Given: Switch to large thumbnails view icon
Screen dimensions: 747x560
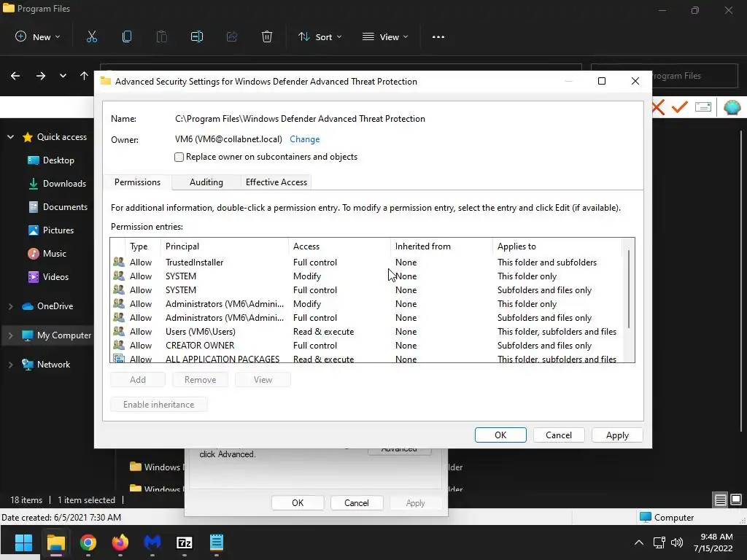Looking at the screenshot, I should click(735, 499).
